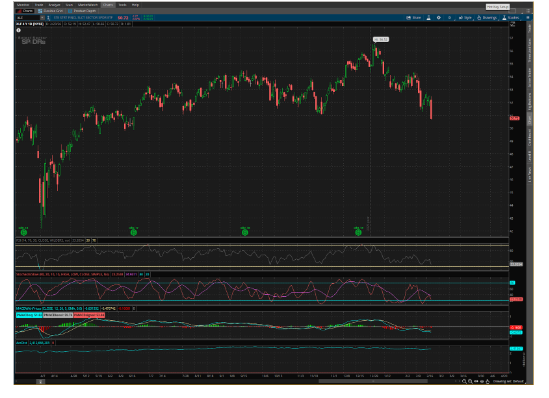Click the first green dividend marker

(x=24, y=232)
